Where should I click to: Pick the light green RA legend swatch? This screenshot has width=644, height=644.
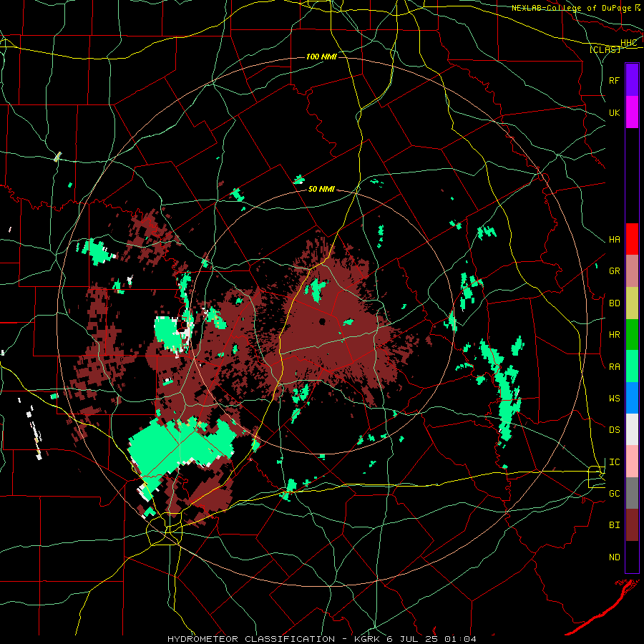click(x=632, y=366)
